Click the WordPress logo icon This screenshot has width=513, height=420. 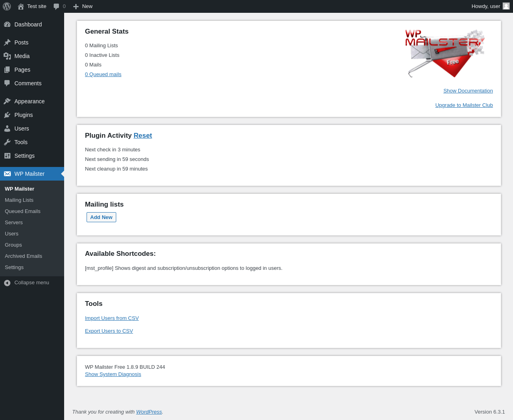click(7, 6)
